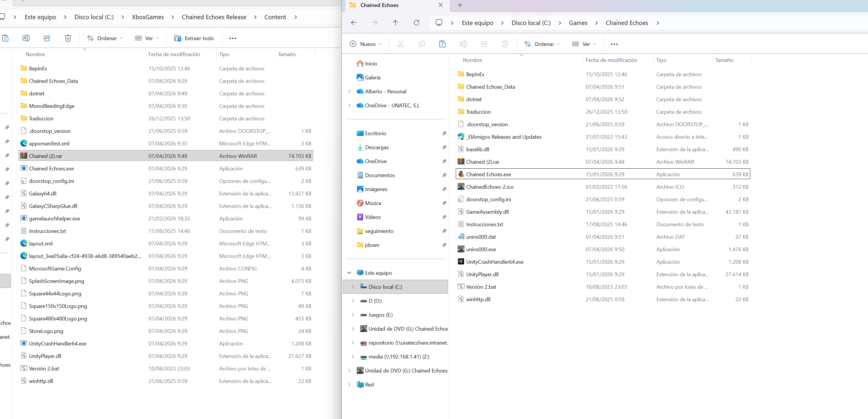The height and width of the screenshot is (419, 868).
Task: Click the Back arrow in right window
Action: point(354,23)
